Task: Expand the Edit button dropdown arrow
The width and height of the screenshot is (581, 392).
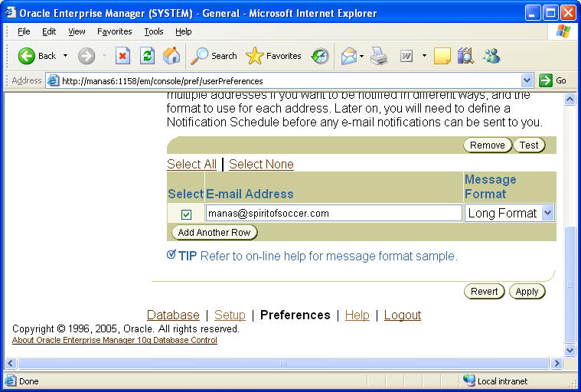Action: [x=424, y=56]
